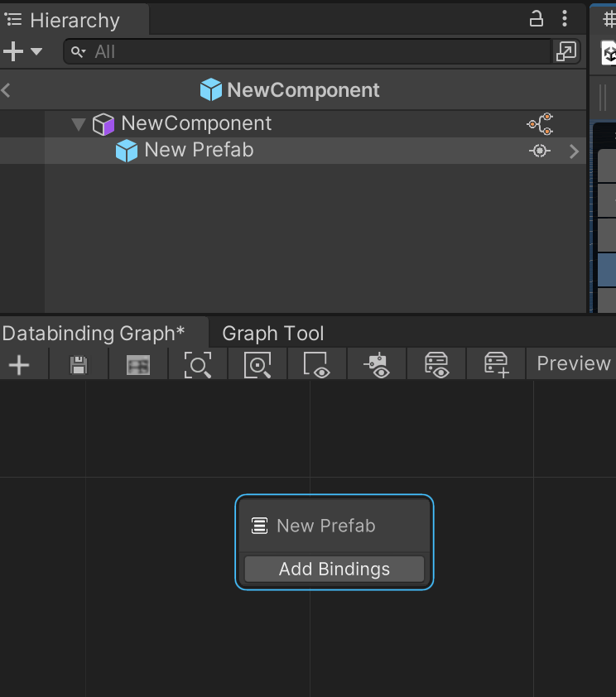616x697 pixels.
Task: Toggle the bindings panel eye icon
Action: 436,365
